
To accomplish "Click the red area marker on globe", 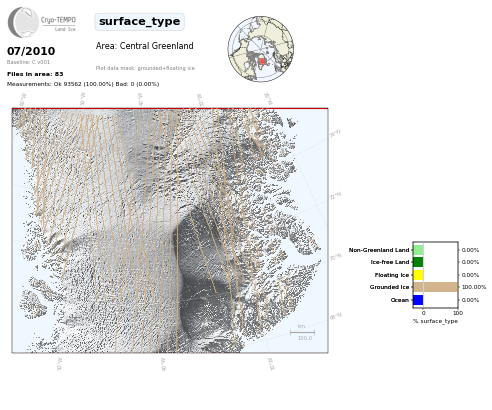I will [x=262, y=61].
